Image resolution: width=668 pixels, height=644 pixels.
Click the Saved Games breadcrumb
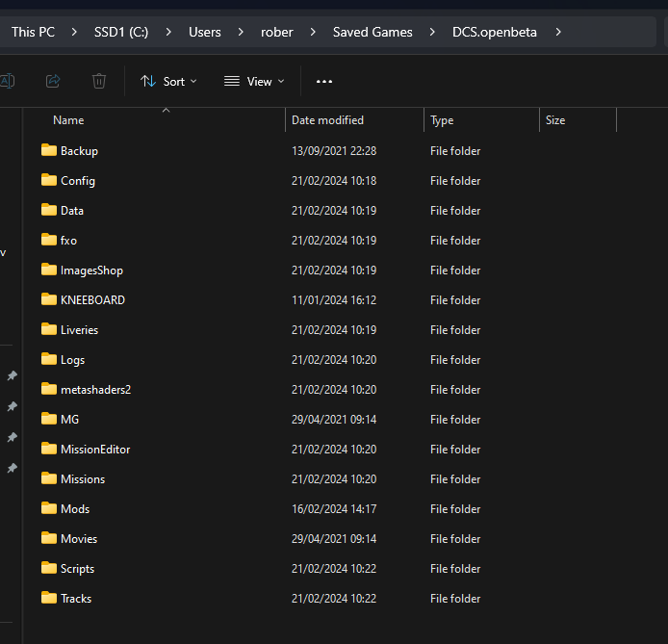(x=373, y=32)
